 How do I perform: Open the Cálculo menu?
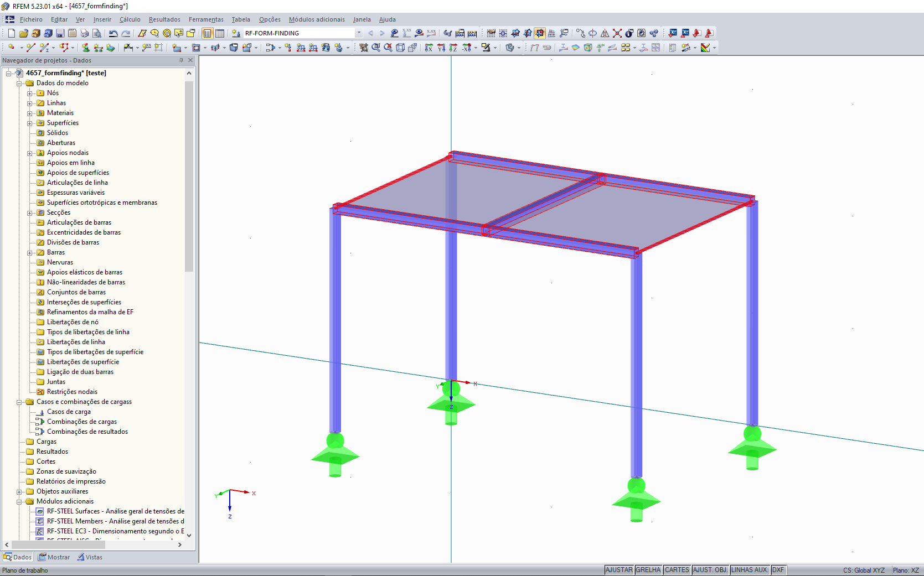tap(130, 19)
